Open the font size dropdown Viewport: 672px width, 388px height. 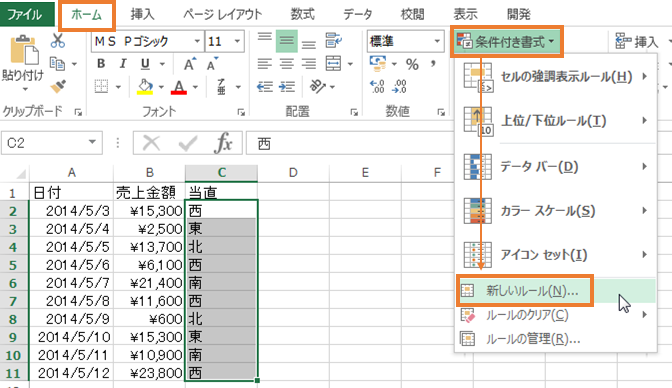tap(237, 41)
